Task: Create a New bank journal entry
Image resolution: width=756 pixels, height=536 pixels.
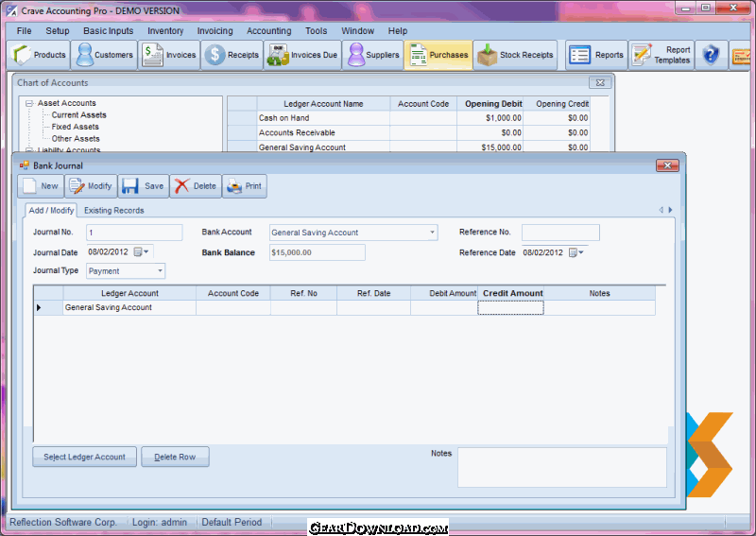Action: [x=41, y=186]
